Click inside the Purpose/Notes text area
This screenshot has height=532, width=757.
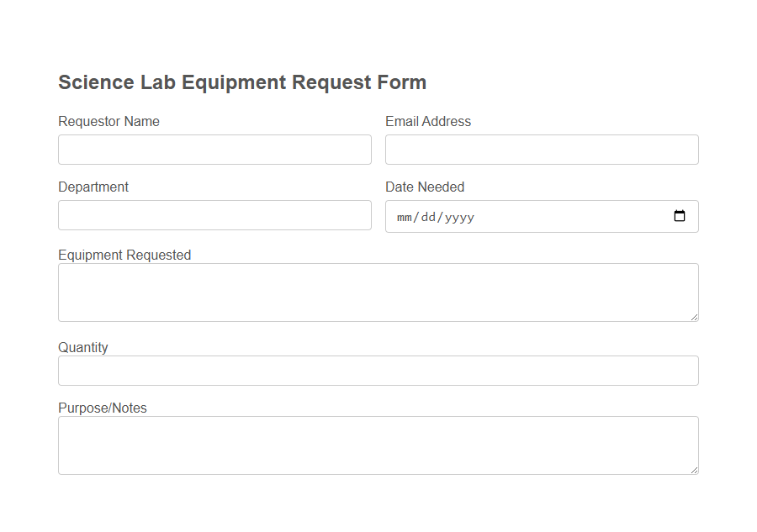378,443
